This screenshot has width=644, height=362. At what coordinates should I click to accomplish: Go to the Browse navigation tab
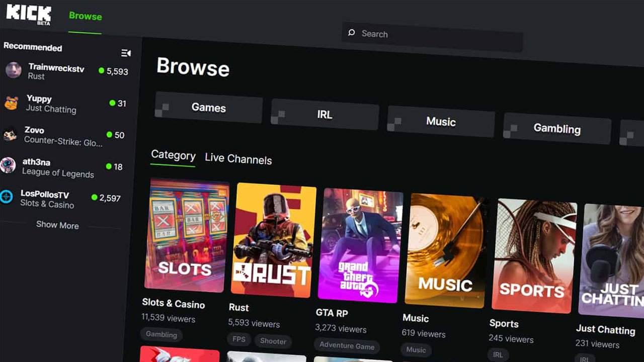click(x=86, y=16)
